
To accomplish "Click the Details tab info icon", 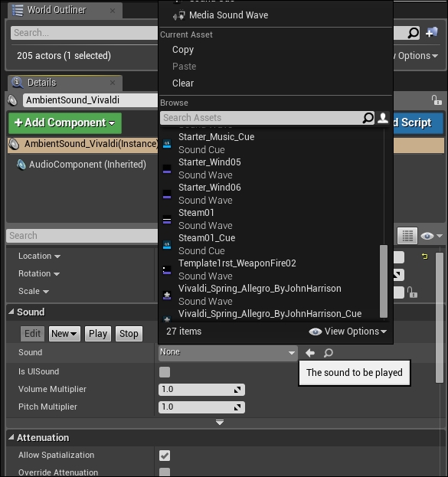I will (x=17, y=83).
